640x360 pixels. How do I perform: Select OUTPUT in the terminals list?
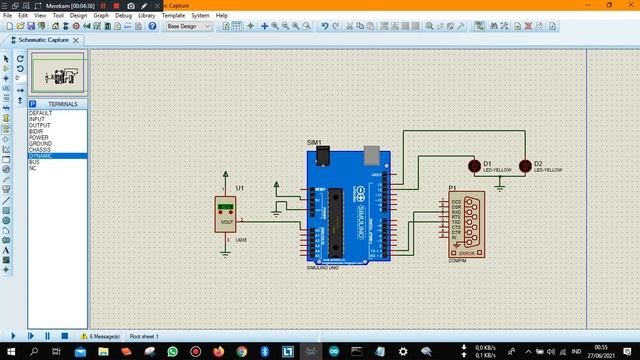pyautogui.click(x=40, y=125)
